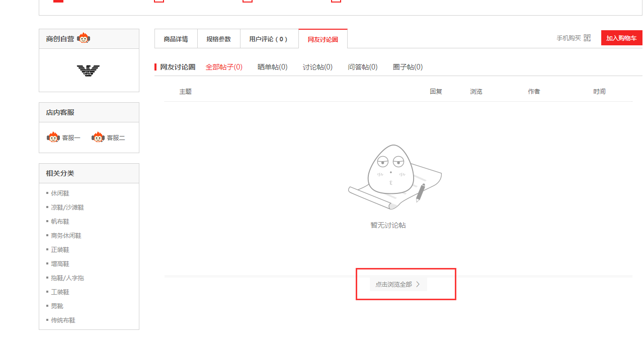Click the 作者 column header

coord(534,92)
